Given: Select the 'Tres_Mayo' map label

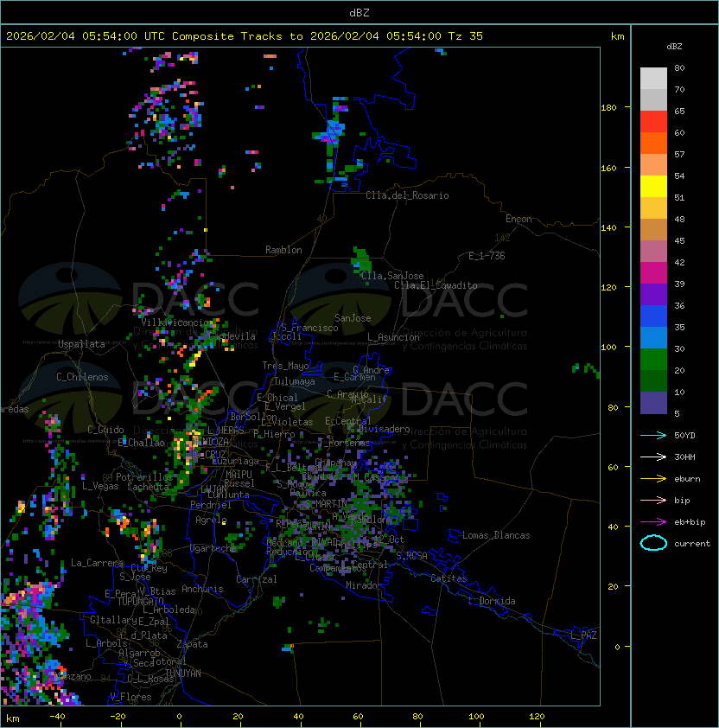Looking at the screenshot, I should tap(285, 366).
